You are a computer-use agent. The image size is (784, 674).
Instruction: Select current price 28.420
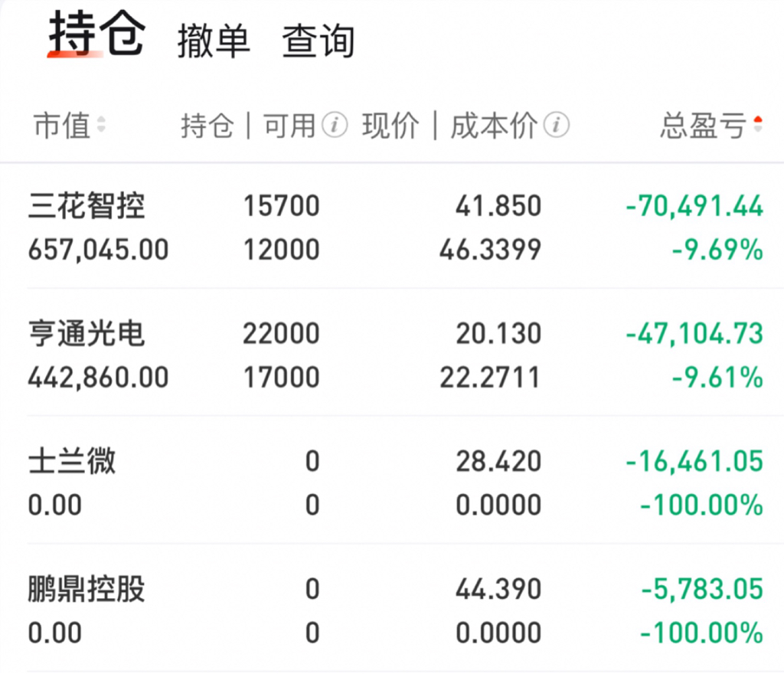coord(498,461)
